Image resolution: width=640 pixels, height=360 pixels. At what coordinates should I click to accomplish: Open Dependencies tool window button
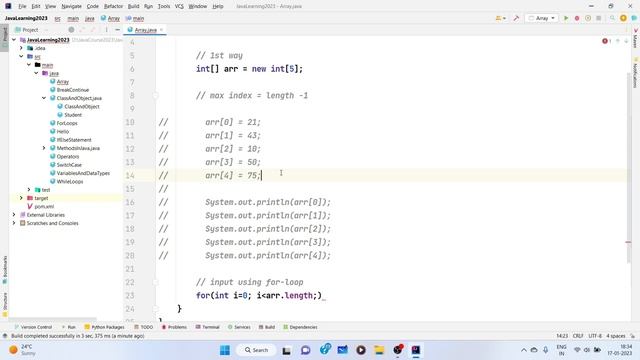(x=300, y=327)
